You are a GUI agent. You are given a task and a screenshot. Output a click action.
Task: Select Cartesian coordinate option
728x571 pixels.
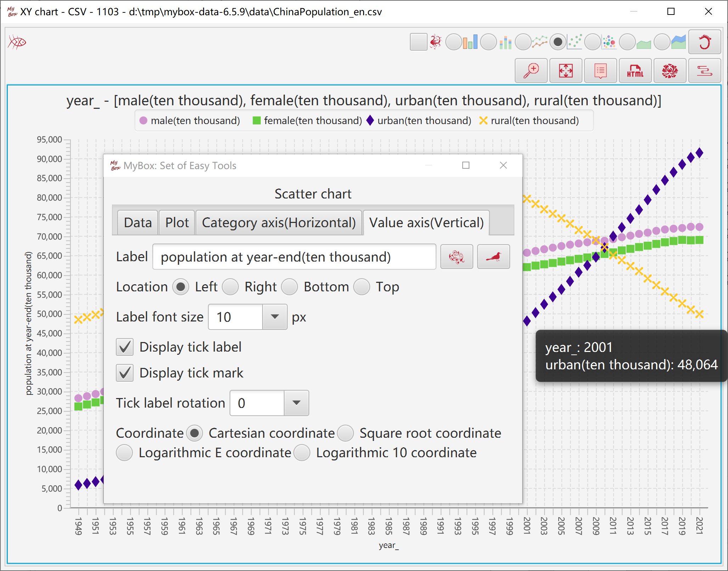tap(194, 433)
